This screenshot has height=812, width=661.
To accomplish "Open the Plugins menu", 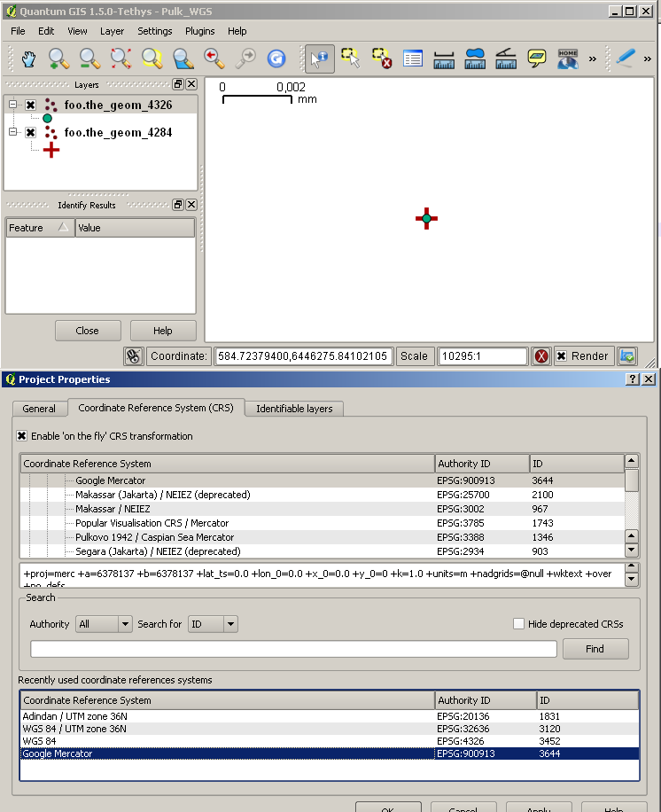I will [x=199, y=31].
